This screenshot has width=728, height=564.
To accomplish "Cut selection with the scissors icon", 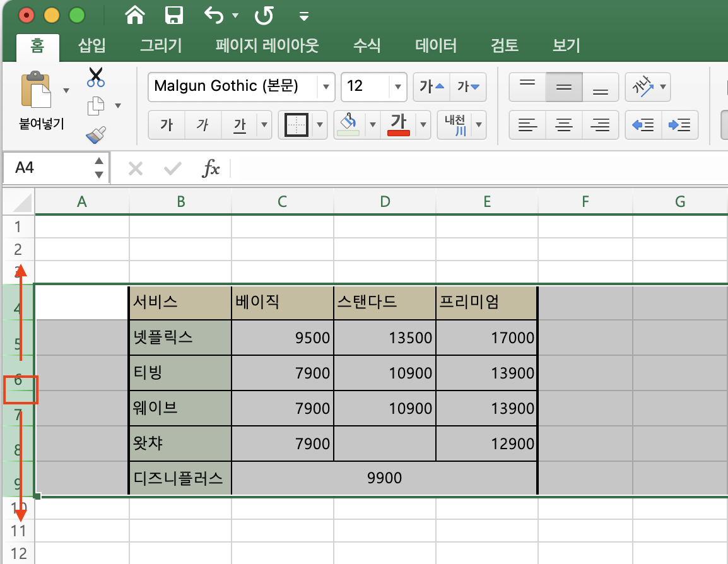I will click(x=96, y=77).
